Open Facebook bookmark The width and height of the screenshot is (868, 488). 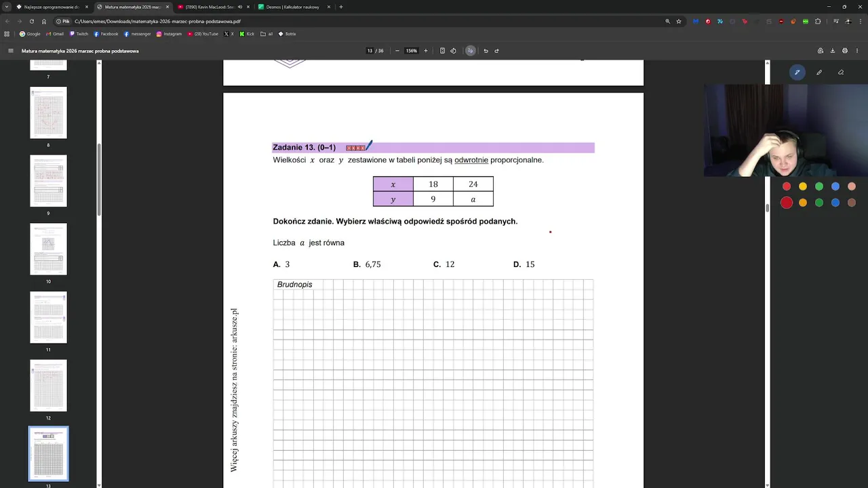106,34
